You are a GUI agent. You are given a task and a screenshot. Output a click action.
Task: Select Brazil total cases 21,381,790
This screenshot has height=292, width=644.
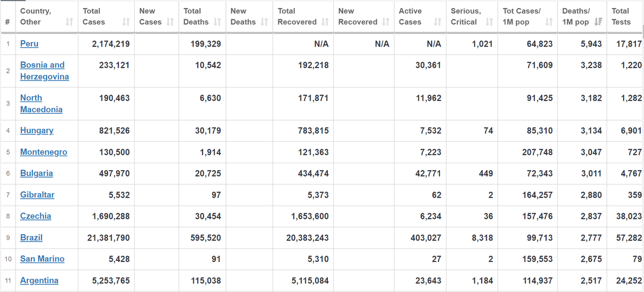click(108, 238)
